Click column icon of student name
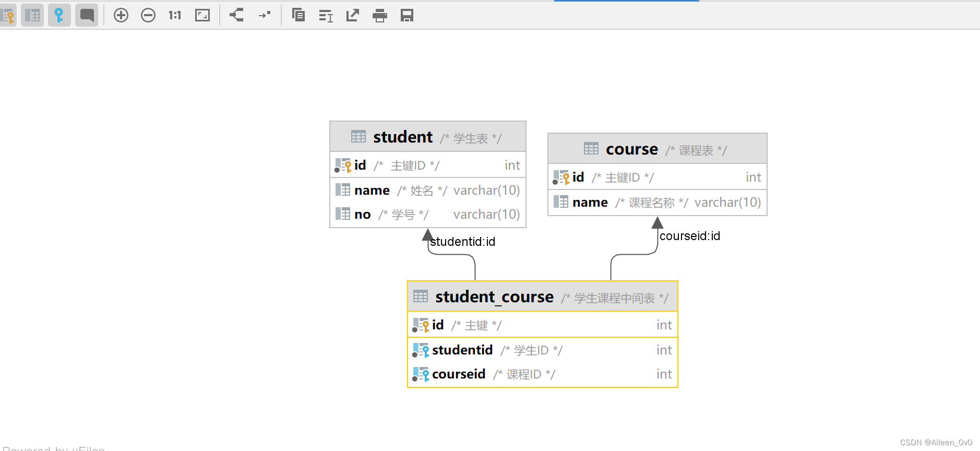This screenshot has height=451, width=980. pyautogui.click(x=343, y=190)
